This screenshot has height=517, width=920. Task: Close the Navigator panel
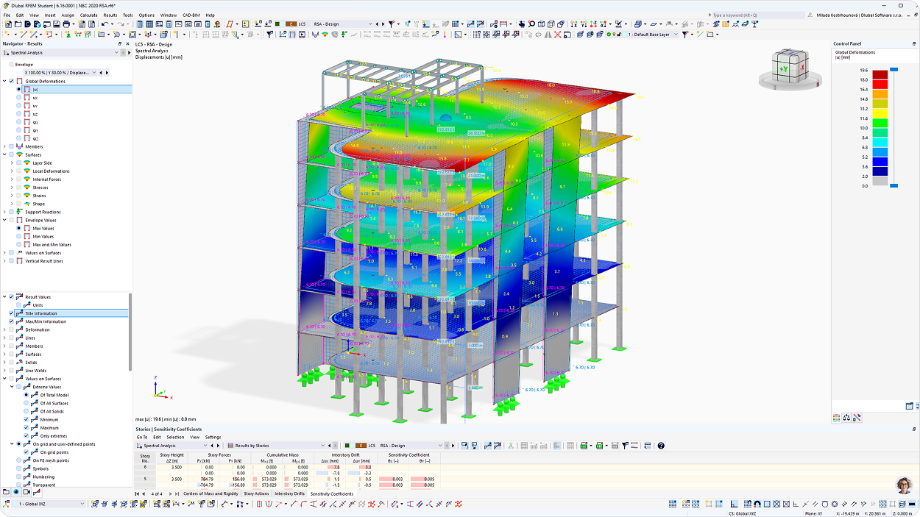click(127, 44)
